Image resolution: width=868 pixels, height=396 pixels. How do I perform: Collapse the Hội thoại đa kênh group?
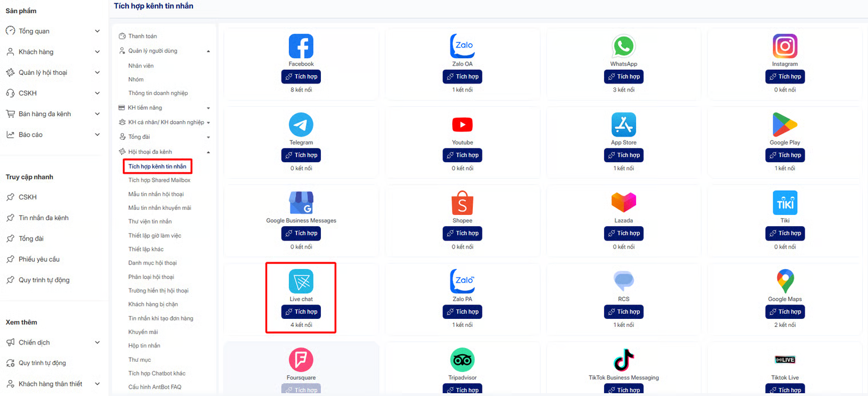[x=208, y=152]
